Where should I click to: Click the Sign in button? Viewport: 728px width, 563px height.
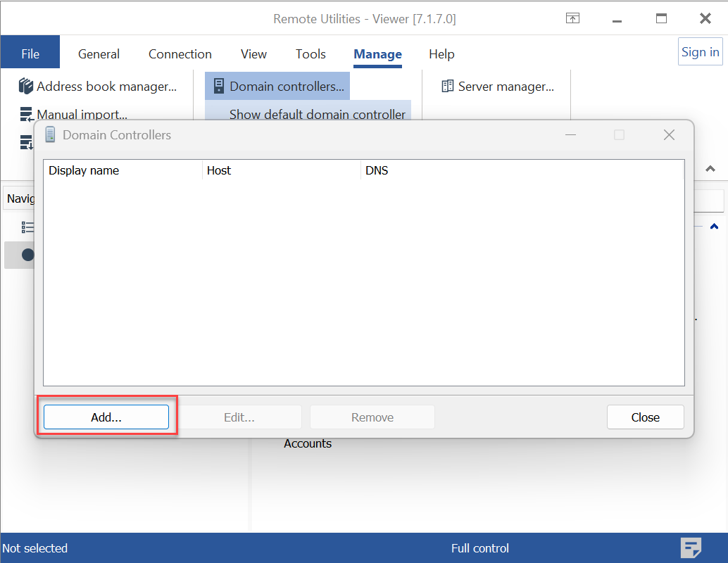700,52
